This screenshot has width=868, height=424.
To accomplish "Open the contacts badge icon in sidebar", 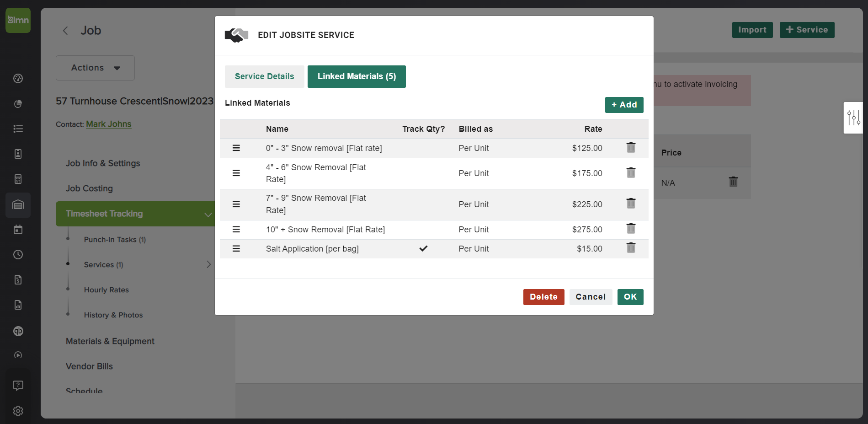I will pos(18,154).
